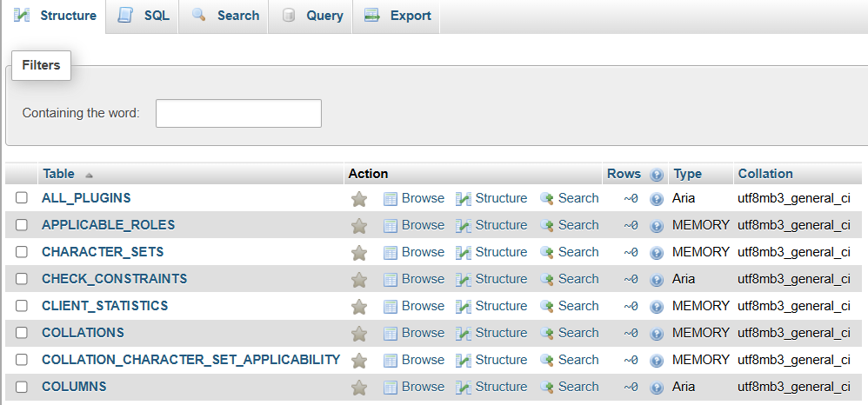Toggle sort arrow in Table column header
The image size is (868, 405).
(x=89, y=175)
